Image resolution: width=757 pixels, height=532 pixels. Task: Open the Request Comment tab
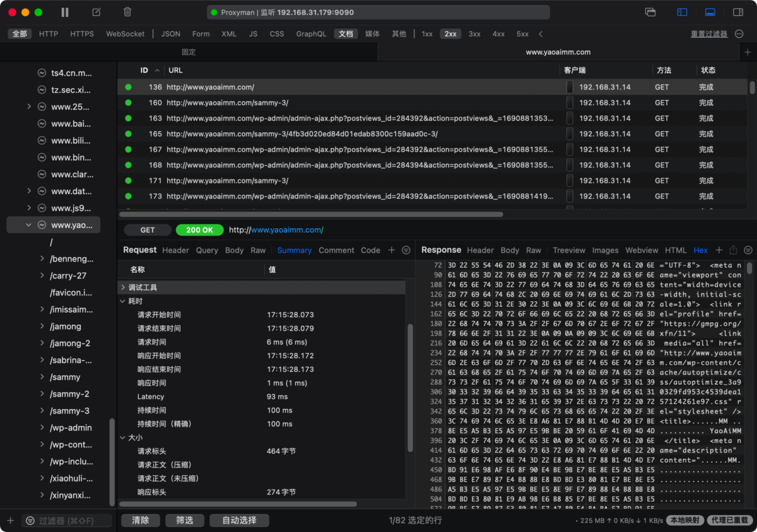click(336, 250)
